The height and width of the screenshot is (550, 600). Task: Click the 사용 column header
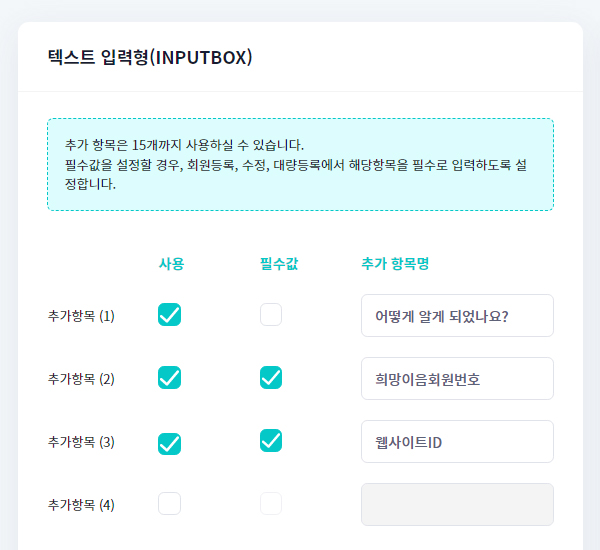coord(171,264)
